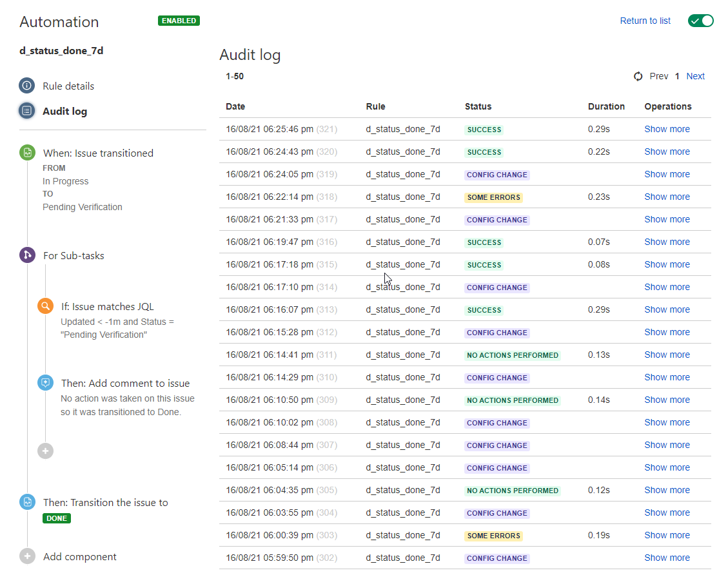Screen dimensions: 728x575
Task: Select page number 1 in pagination
Action: click(x=677, y=76)
